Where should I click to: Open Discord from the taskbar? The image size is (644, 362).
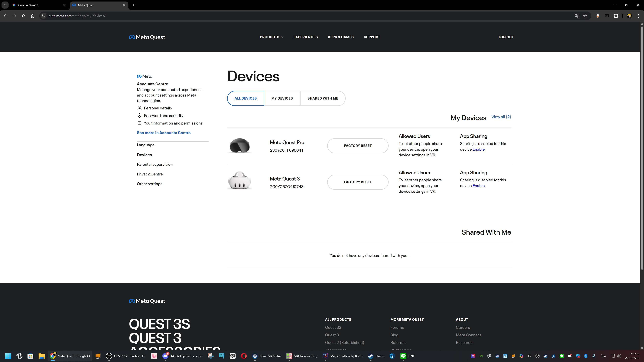coord(182,356)
